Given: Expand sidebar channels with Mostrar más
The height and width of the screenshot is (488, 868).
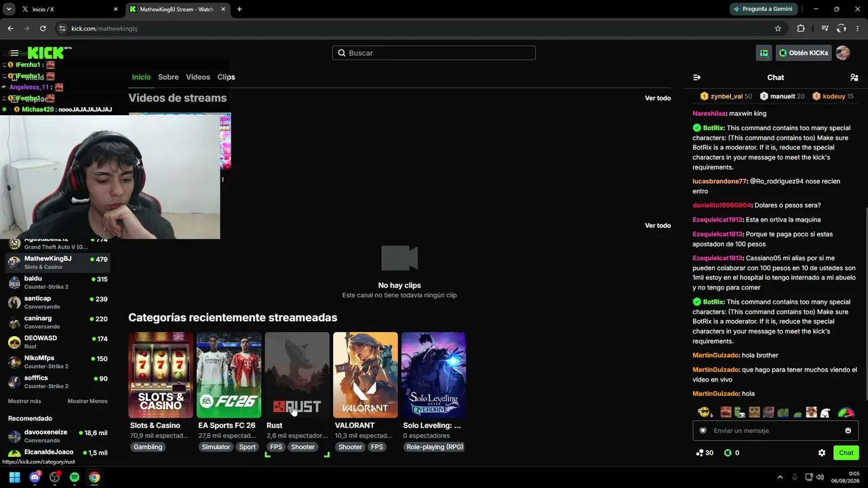Looking at the screenshot, I should pyautogui.click(x=24, y=401).
